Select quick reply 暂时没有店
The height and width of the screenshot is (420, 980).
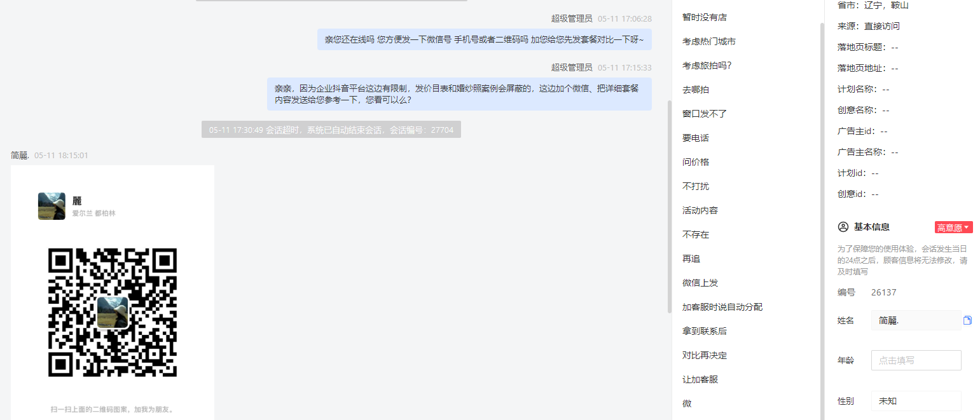pos(704,17)
